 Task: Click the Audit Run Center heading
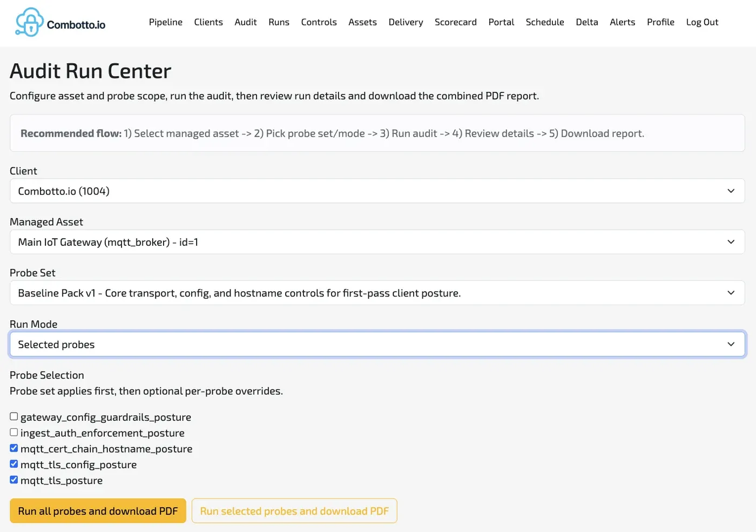click(x=90, y=70)
